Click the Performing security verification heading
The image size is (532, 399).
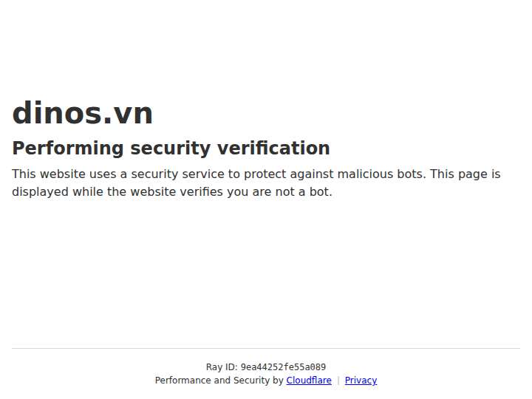tap(171, 149)
